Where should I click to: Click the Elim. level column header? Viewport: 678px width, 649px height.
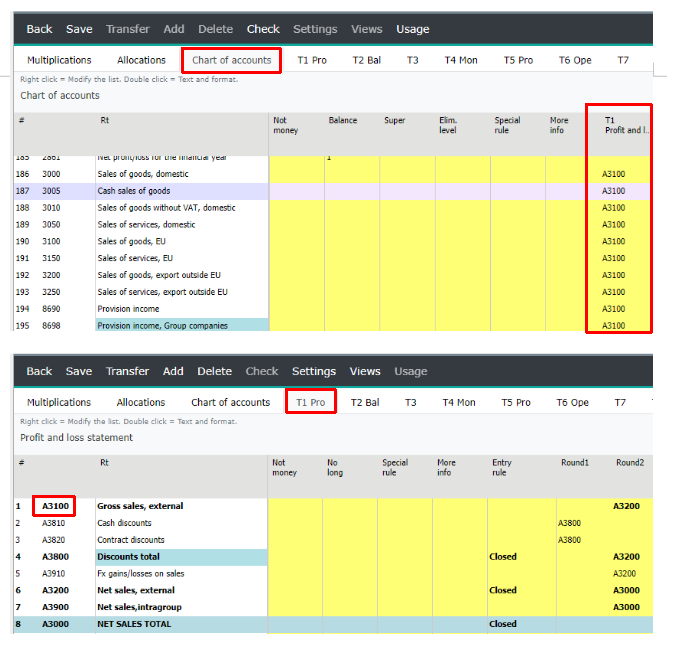click(x=448, y=125)
